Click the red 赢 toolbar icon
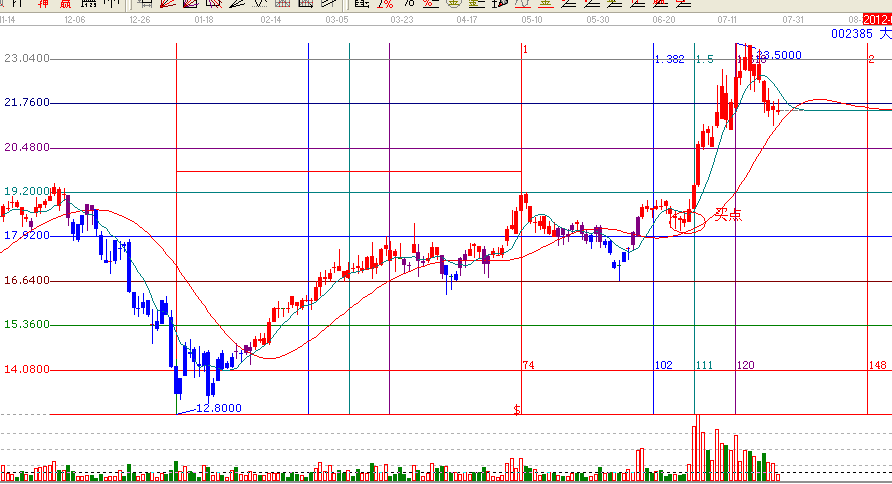The image size is (892, 484). (x=65, y=4)
